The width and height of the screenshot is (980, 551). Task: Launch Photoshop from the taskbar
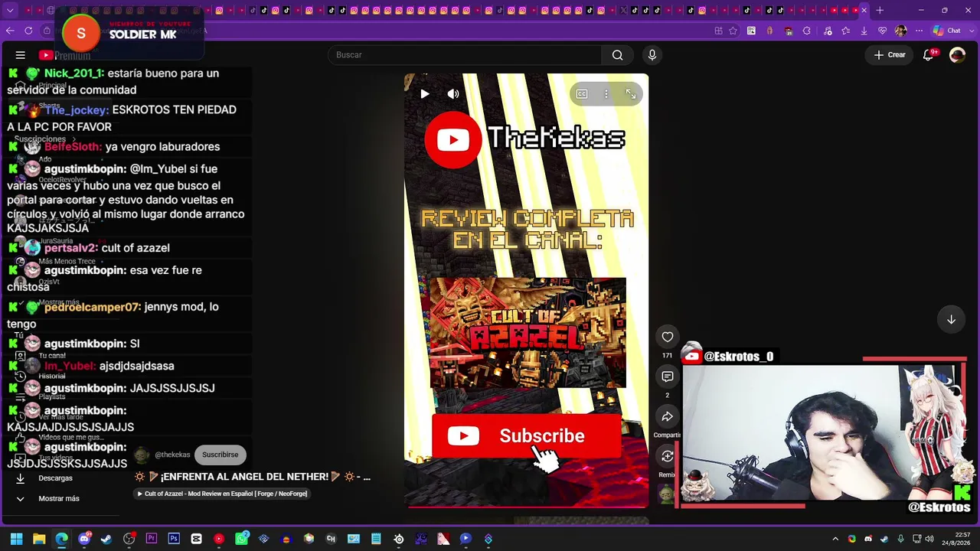(x=174, y=539)
